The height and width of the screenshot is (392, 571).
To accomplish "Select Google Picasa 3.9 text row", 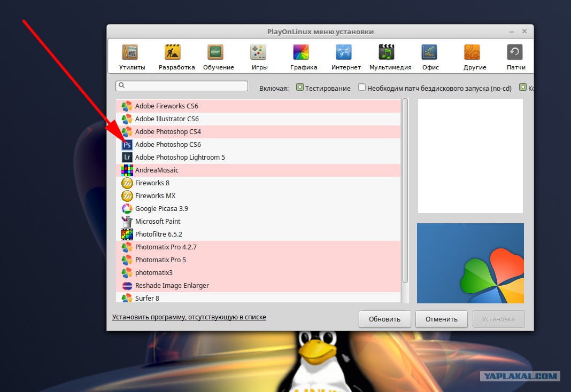I will [258, 209].
